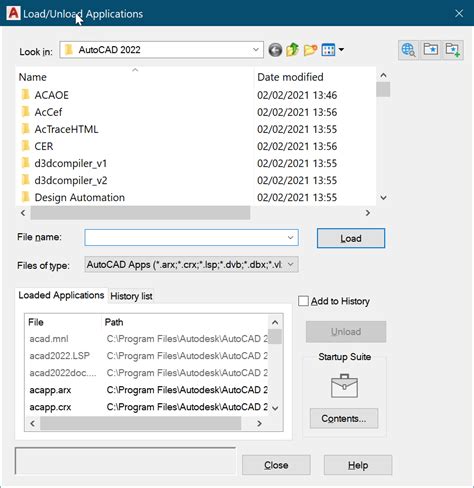The width and height of the screenshot is (474, 488).
Task: Click loaded apps list scroll right arrow
Action: [x=259, y=423]
